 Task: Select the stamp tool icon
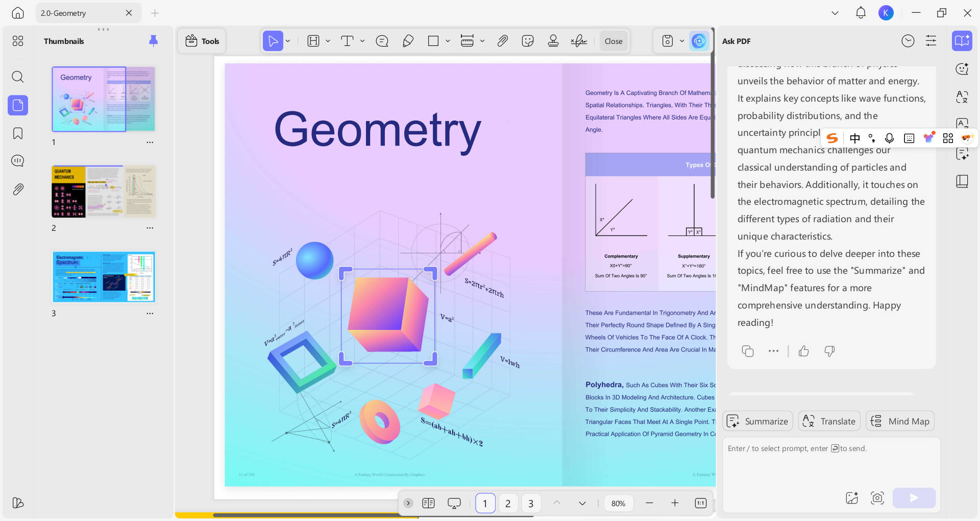[x=553, y=41]
